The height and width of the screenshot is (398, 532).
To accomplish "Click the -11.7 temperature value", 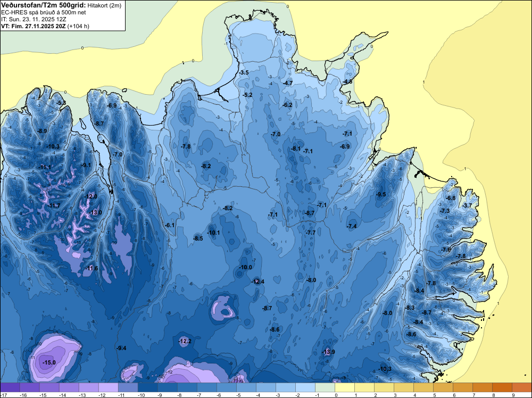I will tap(54, 205).
